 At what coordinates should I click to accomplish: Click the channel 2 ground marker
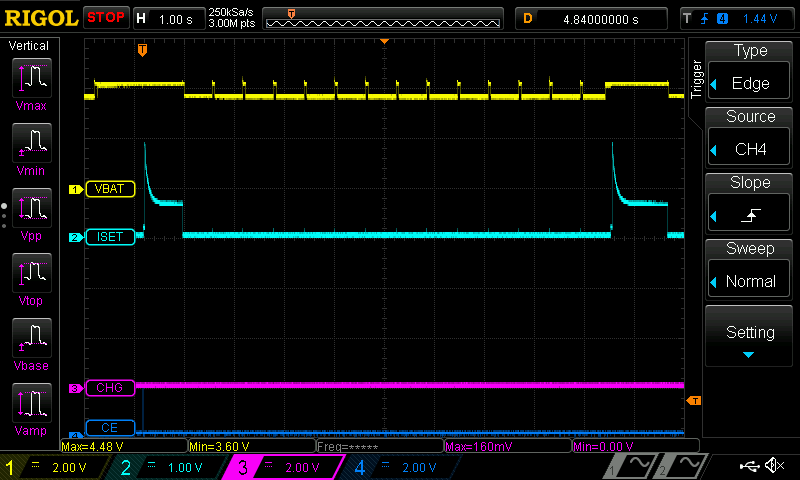[76, 237]
